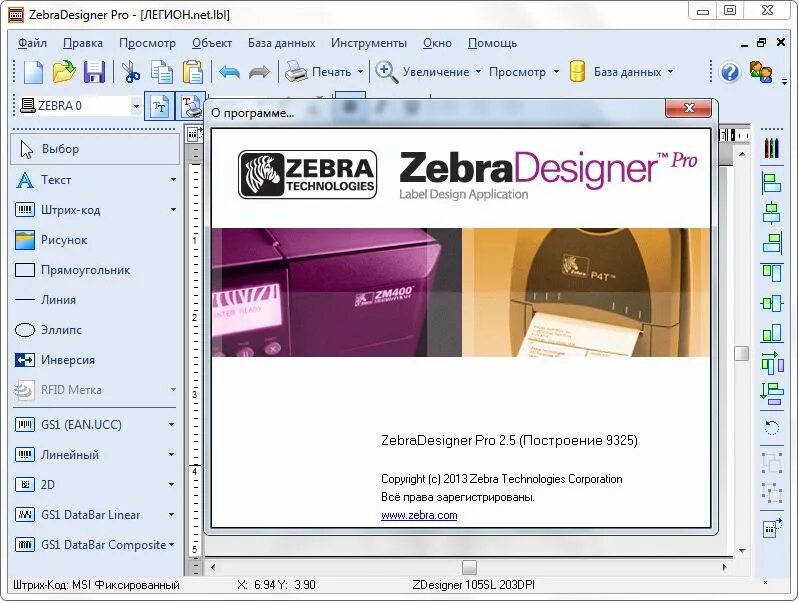The width and height of the screenshot is (799, 603).
Task: Select the Выбор pointer tool
Action: click(x=95, y=149)
